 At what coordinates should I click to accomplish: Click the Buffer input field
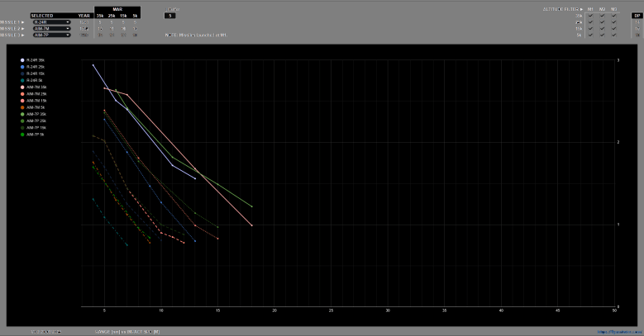click(170, 16)
